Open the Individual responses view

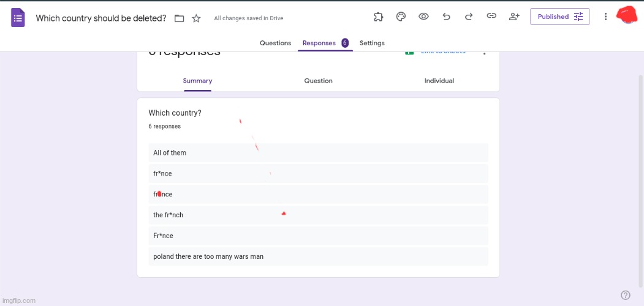tap(439, 81)
